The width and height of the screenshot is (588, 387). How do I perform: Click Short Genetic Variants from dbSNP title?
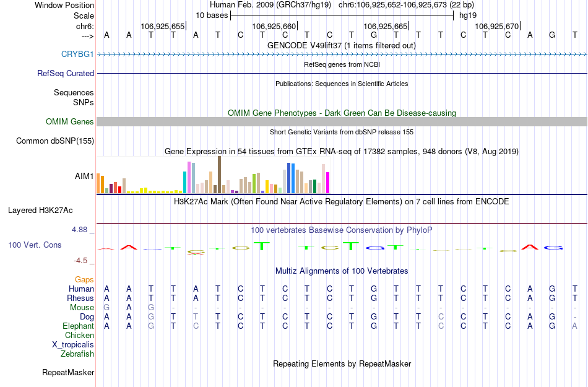[x=342, y=132]
